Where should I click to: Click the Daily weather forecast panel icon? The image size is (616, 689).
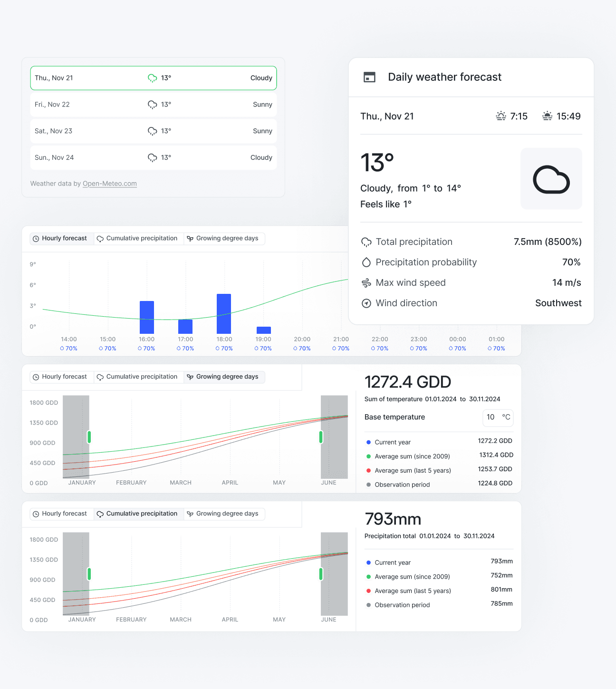coord(369,77)
